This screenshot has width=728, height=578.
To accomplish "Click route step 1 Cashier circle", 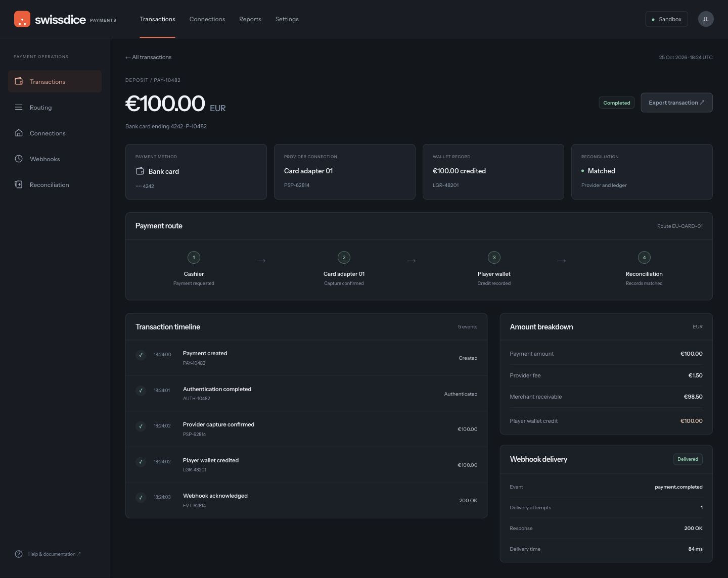I will (x=194, y=257).
